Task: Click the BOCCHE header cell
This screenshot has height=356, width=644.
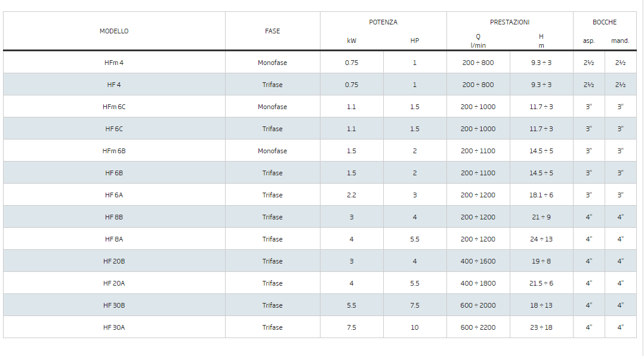Action: 605,22
